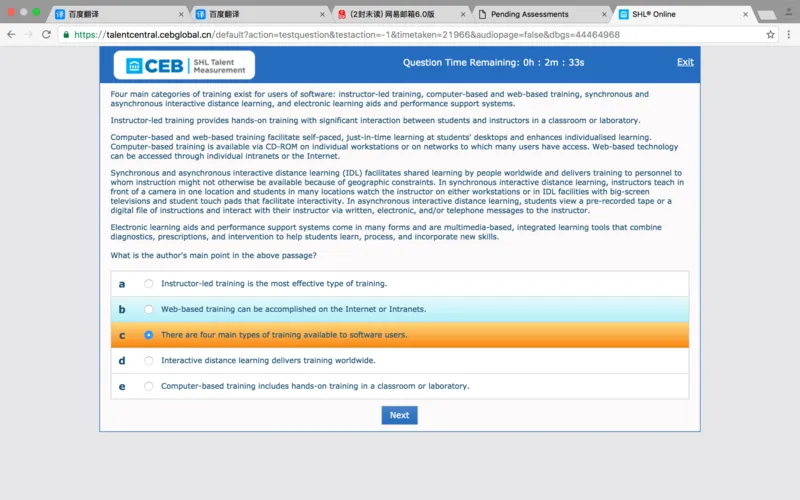
Task: Select answer b about web-based training
Action: coord(149,310)
